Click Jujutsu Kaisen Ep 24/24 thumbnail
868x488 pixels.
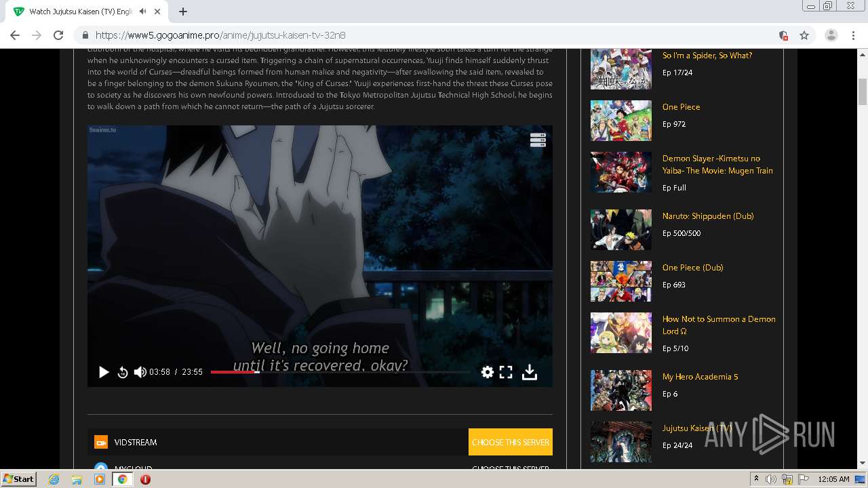pos(620,442)
